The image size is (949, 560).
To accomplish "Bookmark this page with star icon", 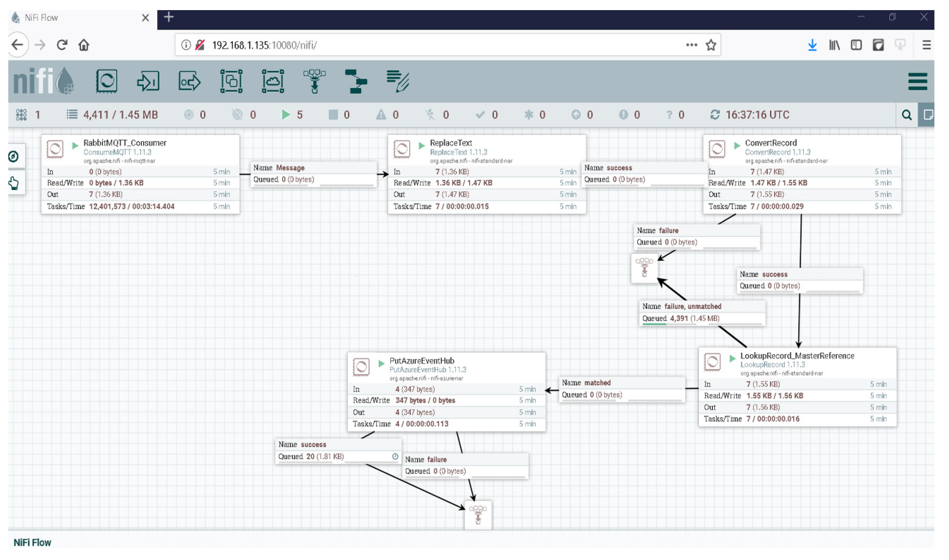I will [711, 45].
